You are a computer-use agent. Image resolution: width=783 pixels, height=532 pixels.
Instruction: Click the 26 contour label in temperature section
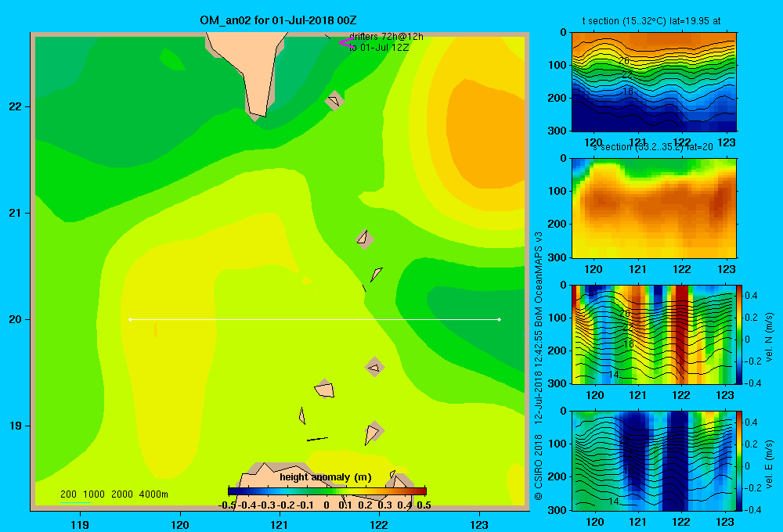pyautogui.click(x=624, y=61)
